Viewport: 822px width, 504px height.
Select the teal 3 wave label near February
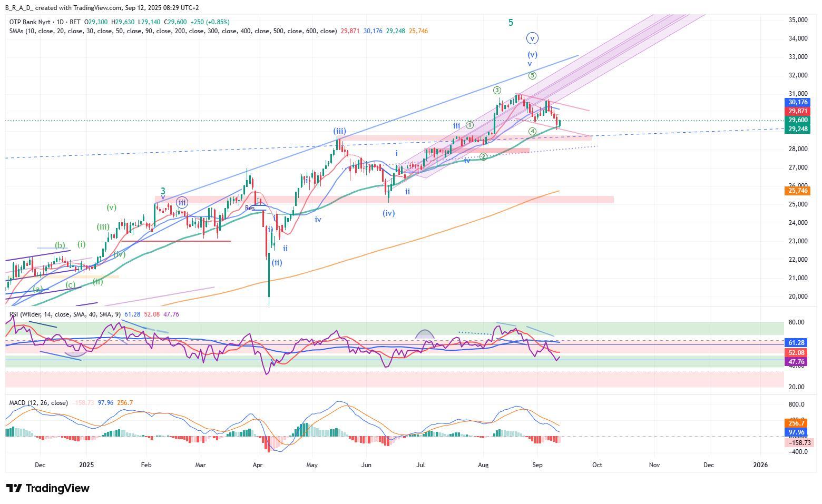click(x=163, y=192)
